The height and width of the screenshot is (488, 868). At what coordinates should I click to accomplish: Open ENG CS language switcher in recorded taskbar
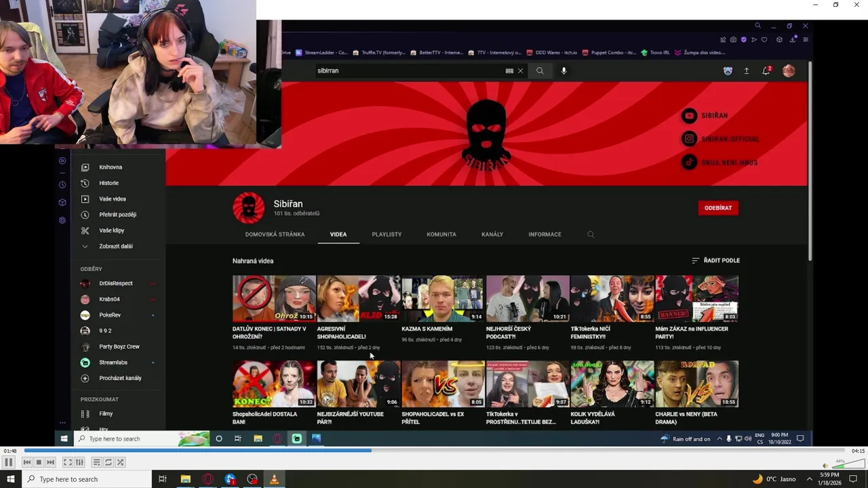(759, 439)
